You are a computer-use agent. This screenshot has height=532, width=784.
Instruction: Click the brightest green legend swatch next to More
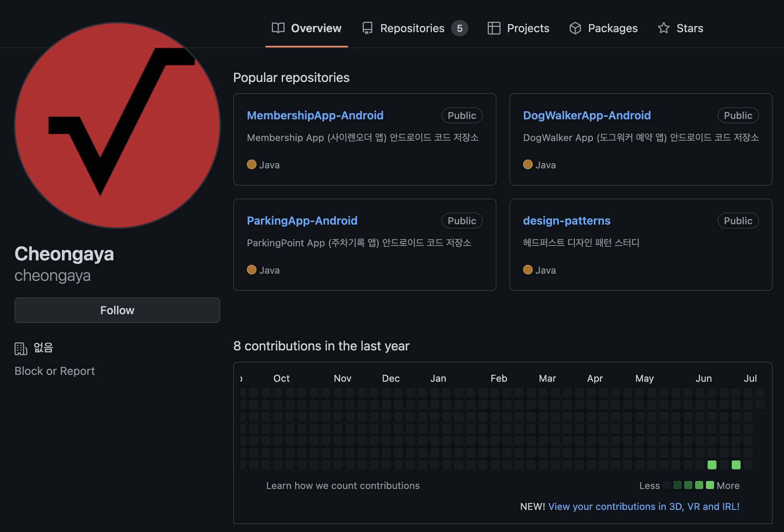(710, 485)
